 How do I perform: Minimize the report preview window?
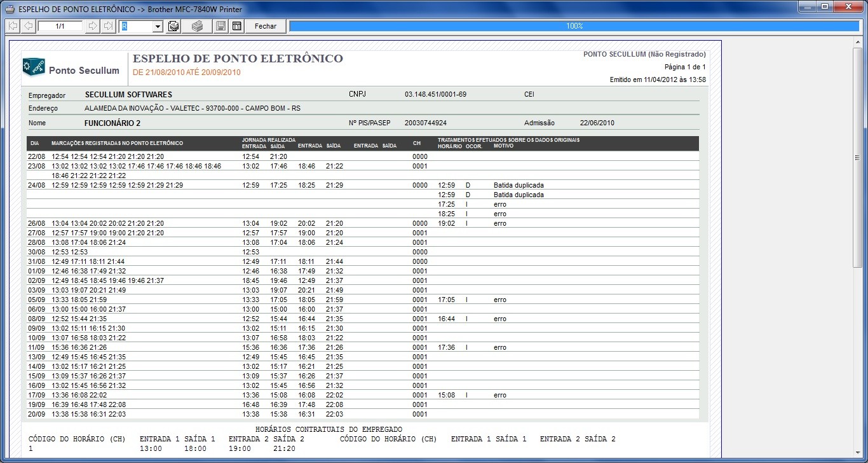point(806,7)
